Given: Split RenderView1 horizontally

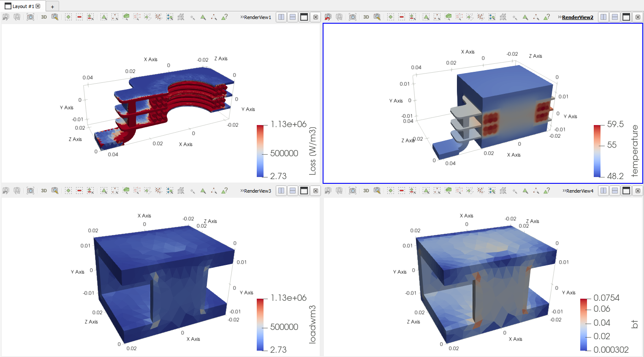Looking at the screenshot, I should point(281,17).
